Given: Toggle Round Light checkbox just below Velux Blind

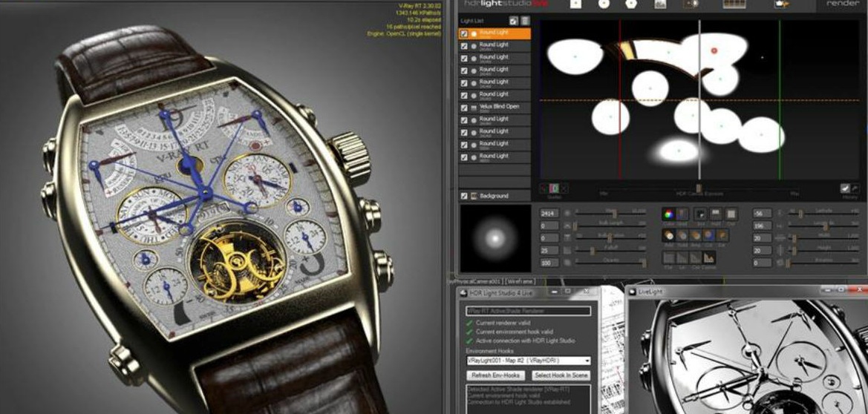Looking at the screenshot, I should pos(465,119).
